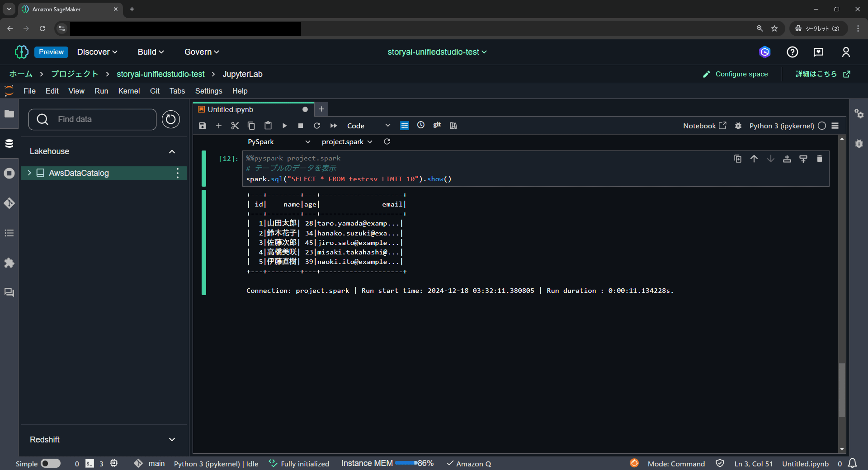The width and height of the screenshot is (868, 470).
Task: Run the selected cell with the play icon
Action: [284, 126]
